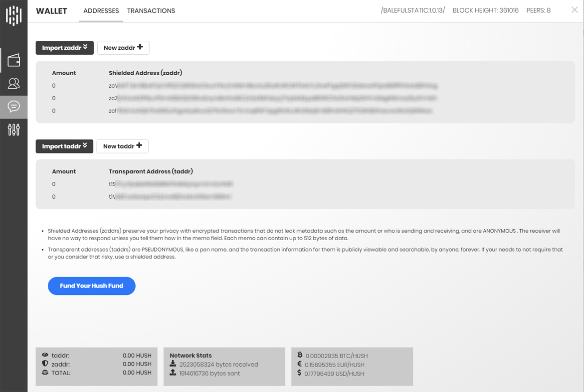Click the Transparent Address (taddr) column header
Screen dimensions: 584x392
click(x=151, y=171)
